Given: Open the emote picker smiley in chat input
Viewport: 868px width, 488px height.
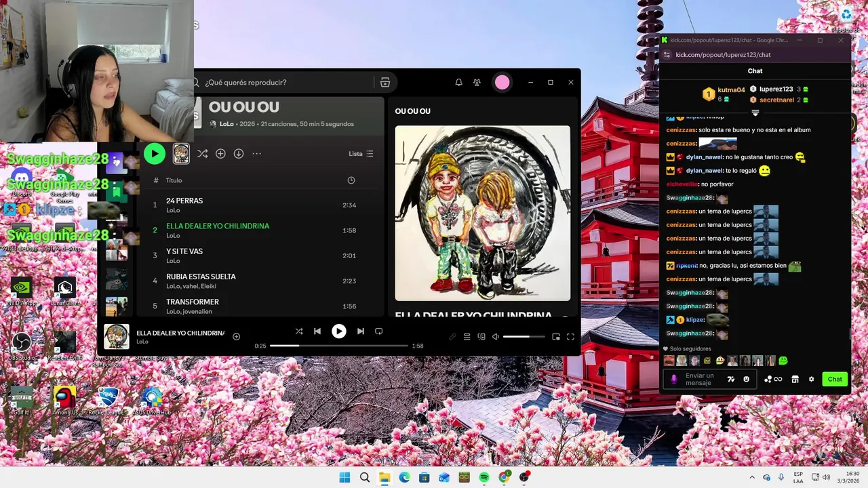Looking at the screenshot, I should click(747, 380).
